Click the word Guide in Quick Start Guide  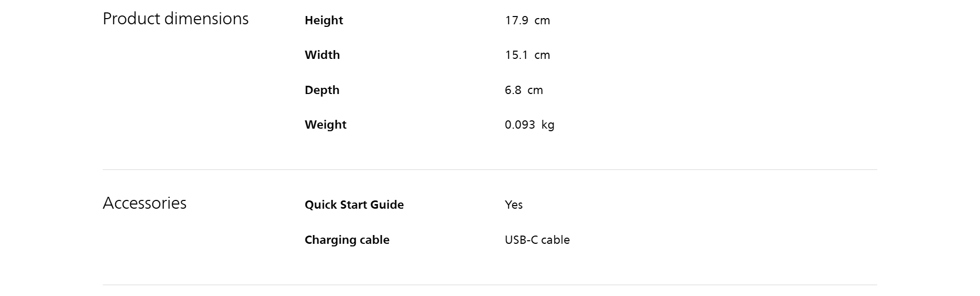pyautogui.click(x=387, y=205)
